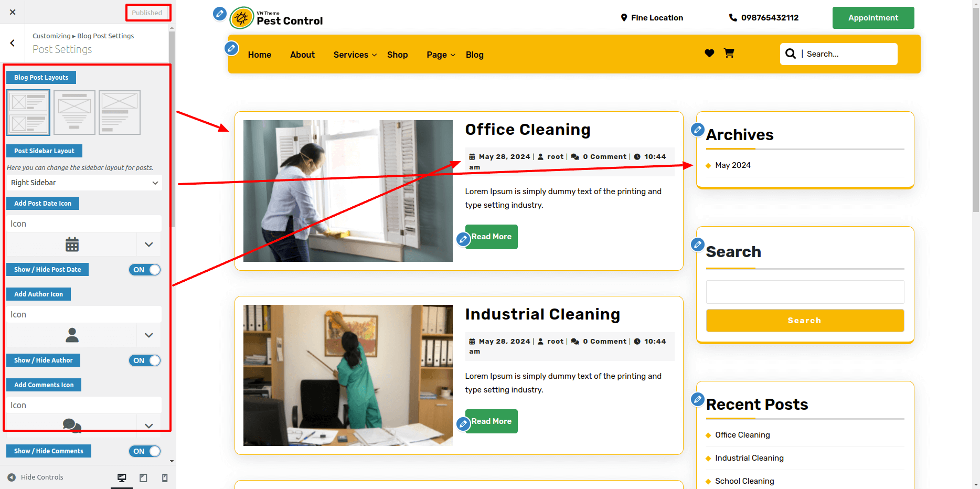Open the shopping cart icon
Screen dimensions: 980x489
click(729, 53)
